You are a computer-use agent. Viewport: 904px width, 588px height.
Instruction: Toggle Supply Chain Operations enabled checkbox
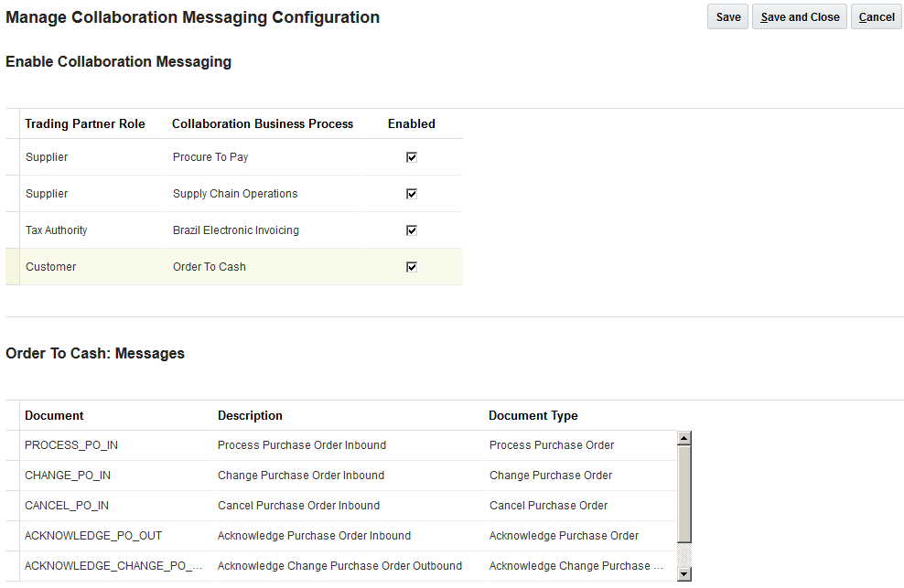[412, 194]
